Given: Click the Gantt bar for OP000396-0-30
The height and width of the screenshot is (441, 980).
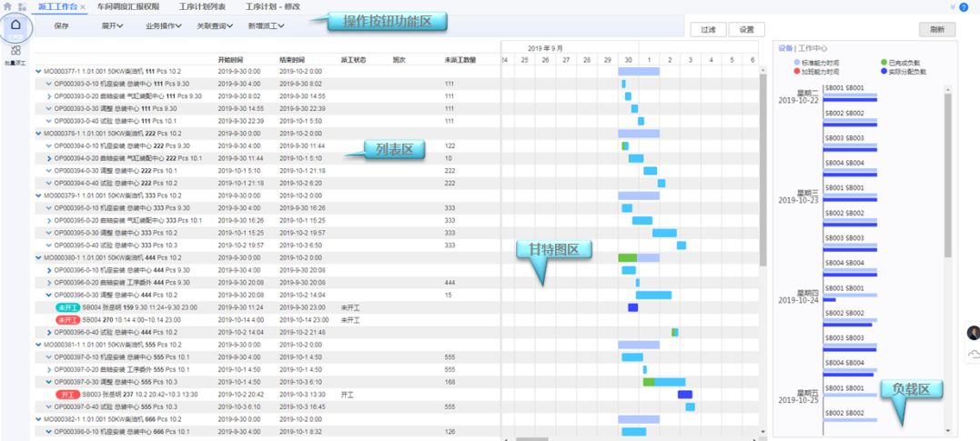Looking at the screenshot, I should 653,295.
